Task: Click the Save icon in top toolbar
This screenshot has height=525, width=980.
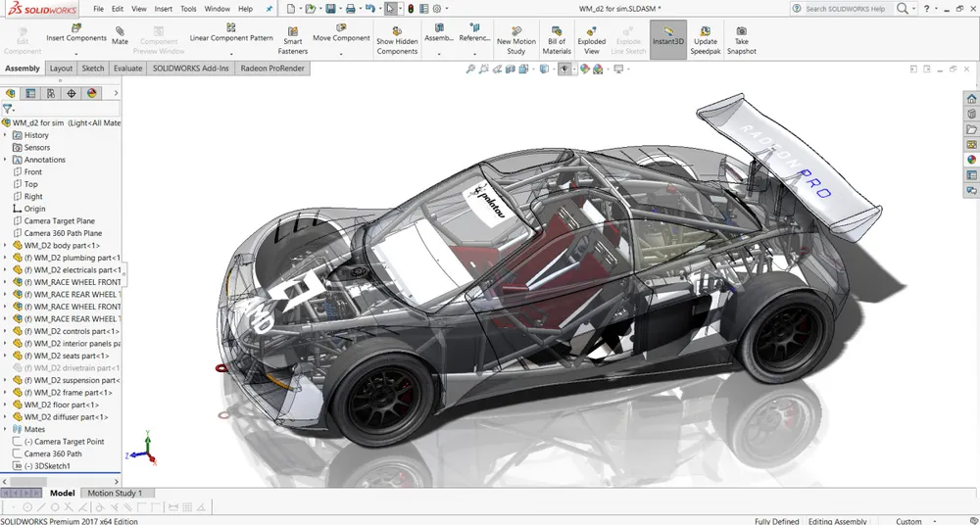Action: tap(331, 9)
